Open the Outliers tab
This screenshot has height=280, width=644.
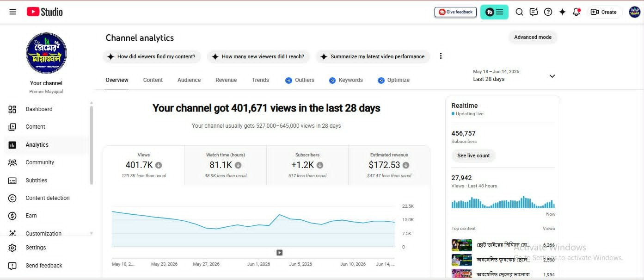[x=300, y=80]
